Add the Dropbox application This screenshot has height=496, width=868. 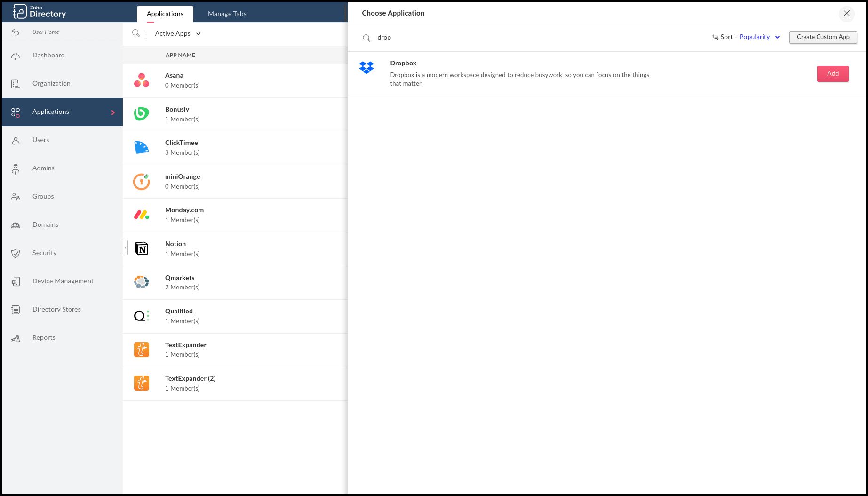click(833, 74)
